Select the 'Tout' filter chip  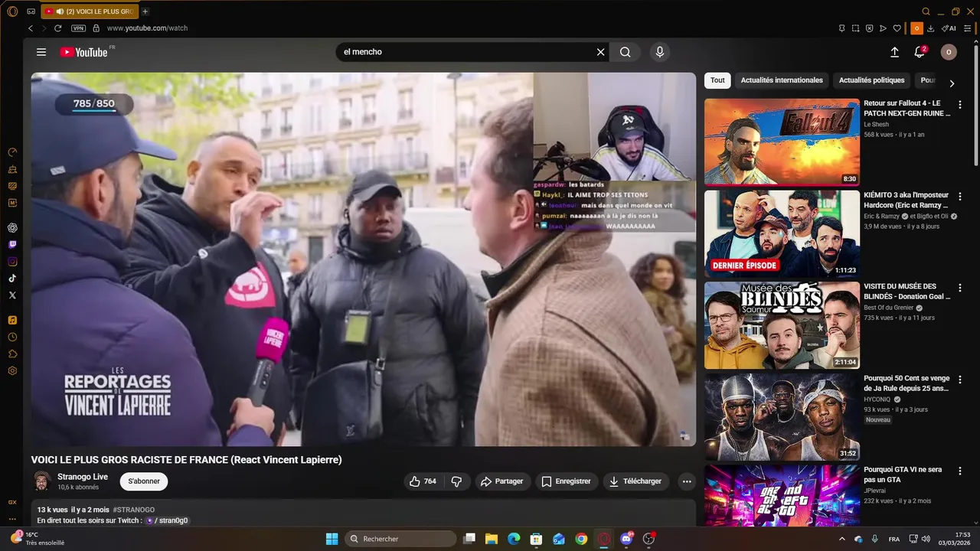tap(717, 80)
